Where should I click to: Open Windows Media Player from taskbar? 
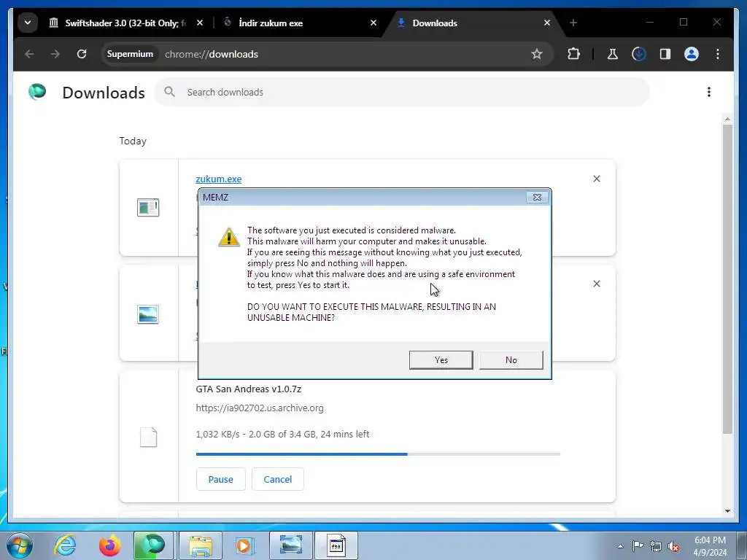[x=245, y=545]
